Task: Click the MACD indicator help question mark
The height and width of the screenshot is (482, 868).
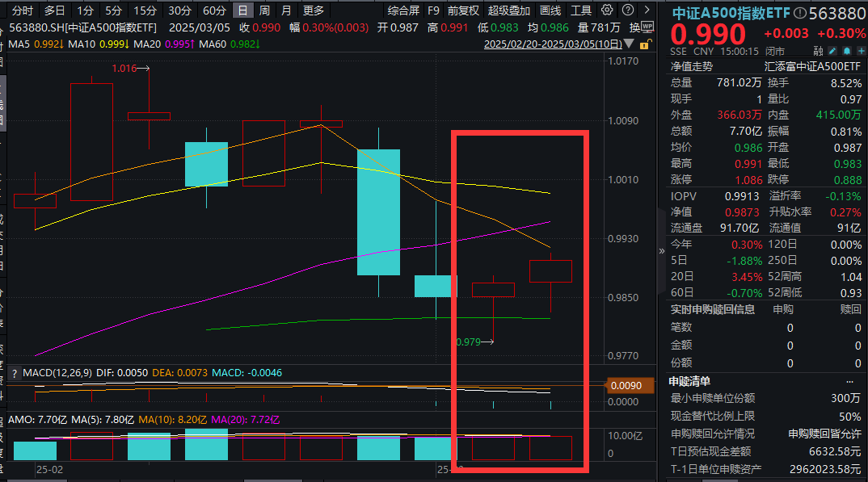Action: [x=14, y=372]
